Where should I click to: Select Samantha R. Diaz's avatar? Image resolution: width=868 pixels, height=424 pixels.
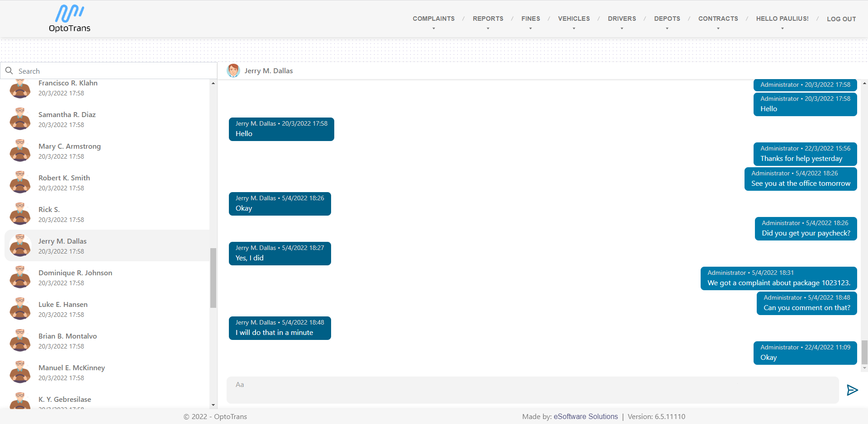click(x=20, y=119)
